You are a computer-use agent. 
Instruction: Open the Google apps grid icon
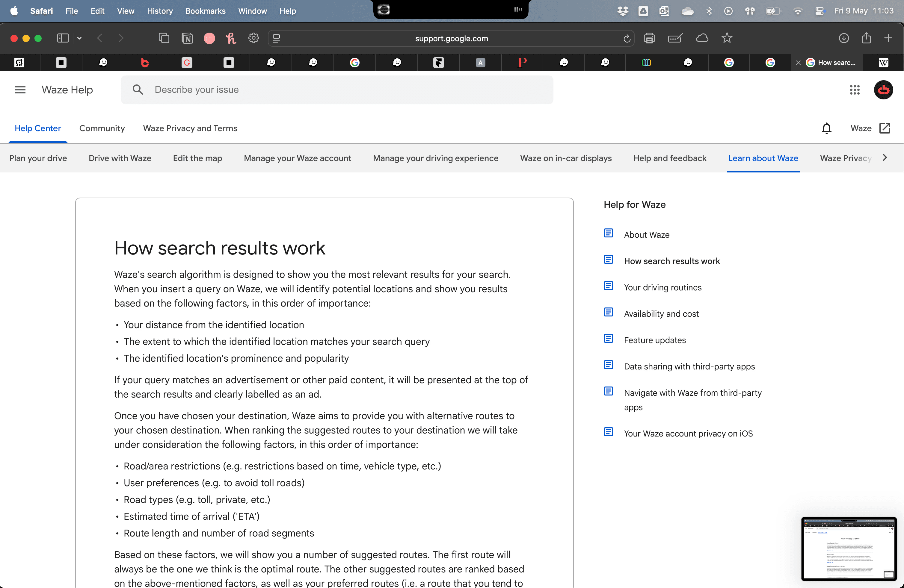pyautogui.click(x=855, y=90)
